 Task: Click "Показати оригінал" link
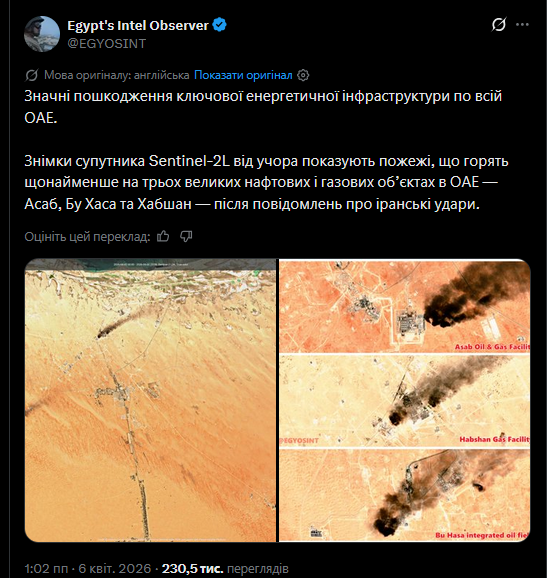pyautogui.click(x=243, y=75)
